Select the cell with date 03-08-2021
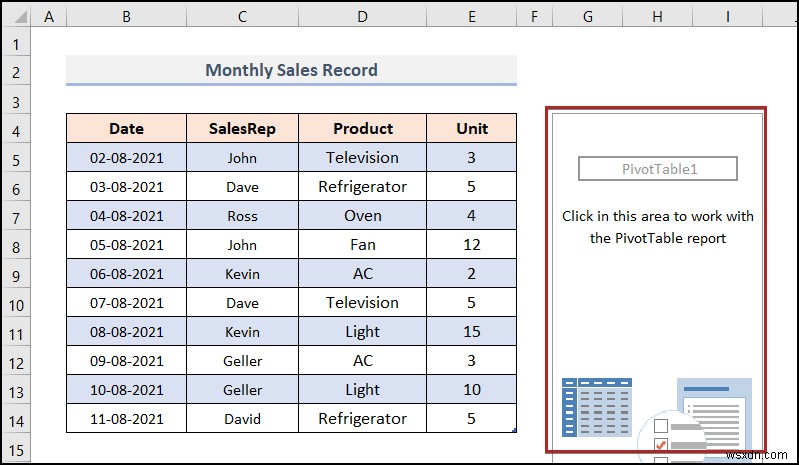Viewport: 799px width, 465px height. (126, 186)
